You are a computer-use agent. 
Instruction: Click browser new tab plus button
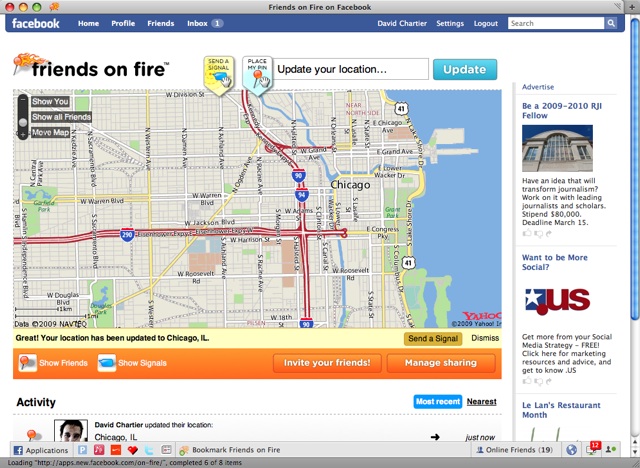(632, 7)
